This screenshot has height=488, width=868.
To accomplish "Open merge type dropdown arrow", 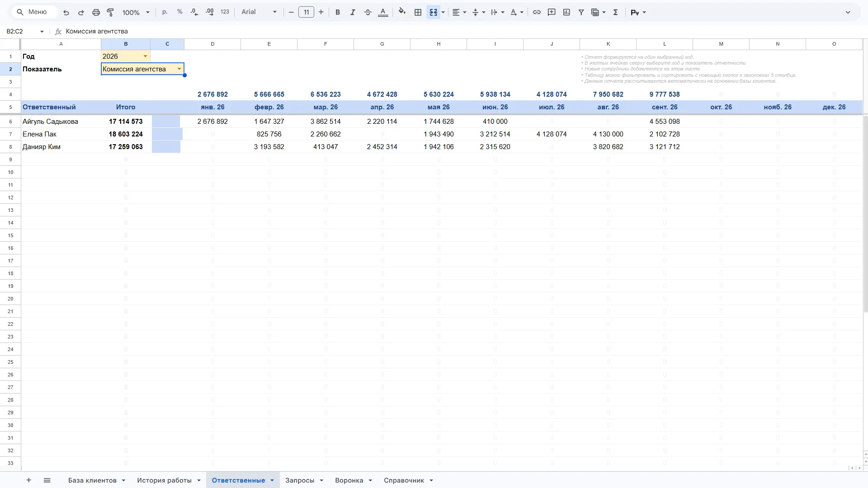I will pos(443,12).
